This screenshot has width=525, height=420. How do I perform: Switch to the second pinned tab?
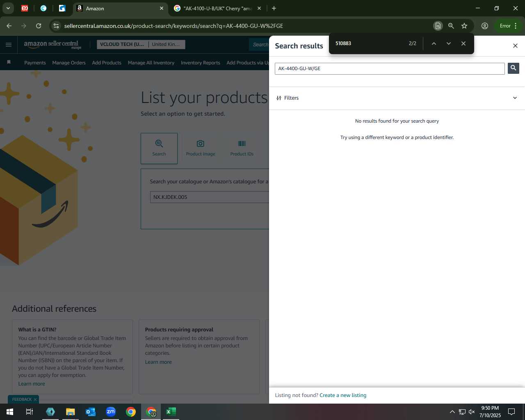[43, 8]
